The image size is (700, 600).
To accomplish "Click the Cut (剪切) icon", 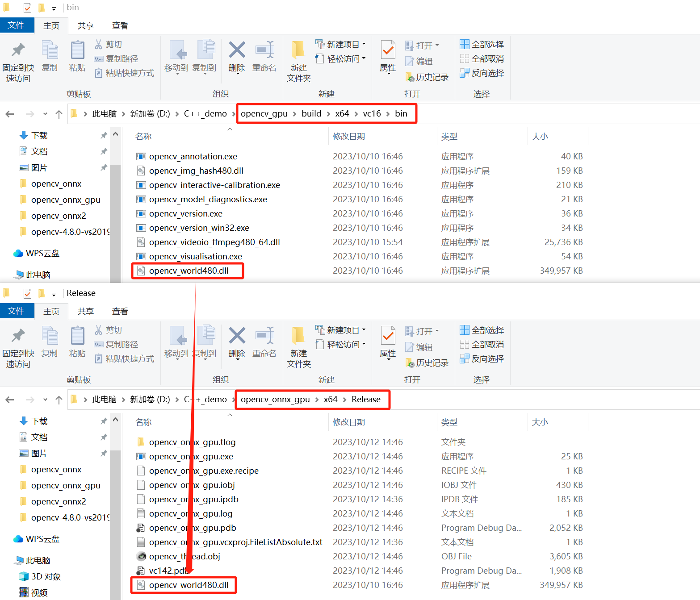I will pyautogui.click(x=109, y=44).
